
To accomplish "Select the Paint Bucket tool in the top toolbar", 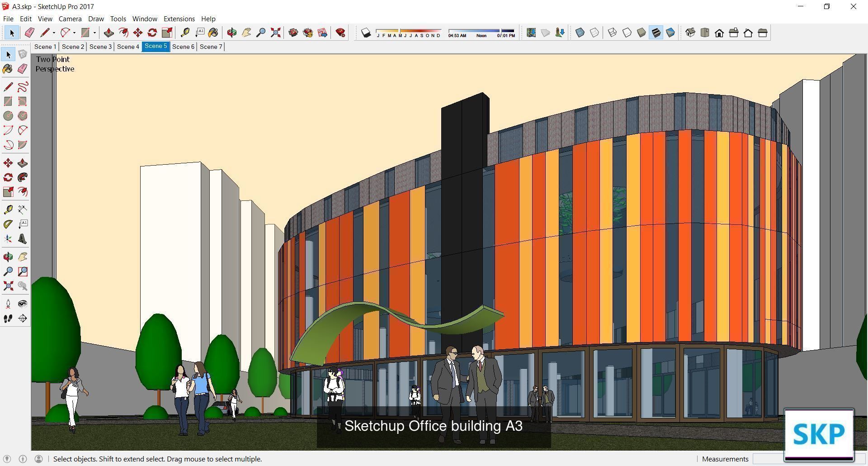I will (x=213, y=33).
